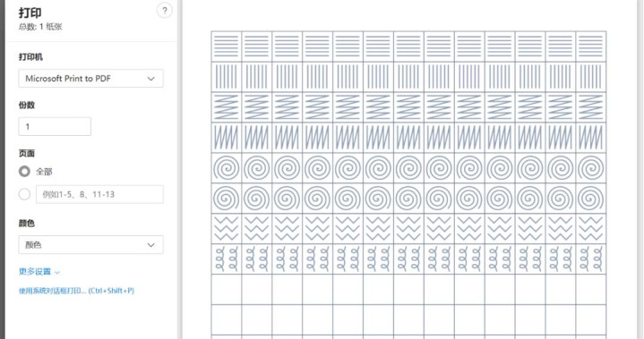644x339 pixels.
Task: Click the first curly-loop pattern cell in preview
Action: click(x=227, y=259)
